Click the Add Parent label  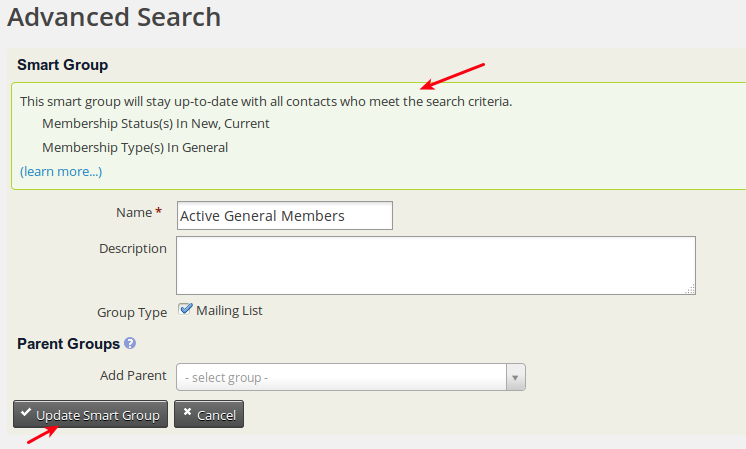click(133, 376)
